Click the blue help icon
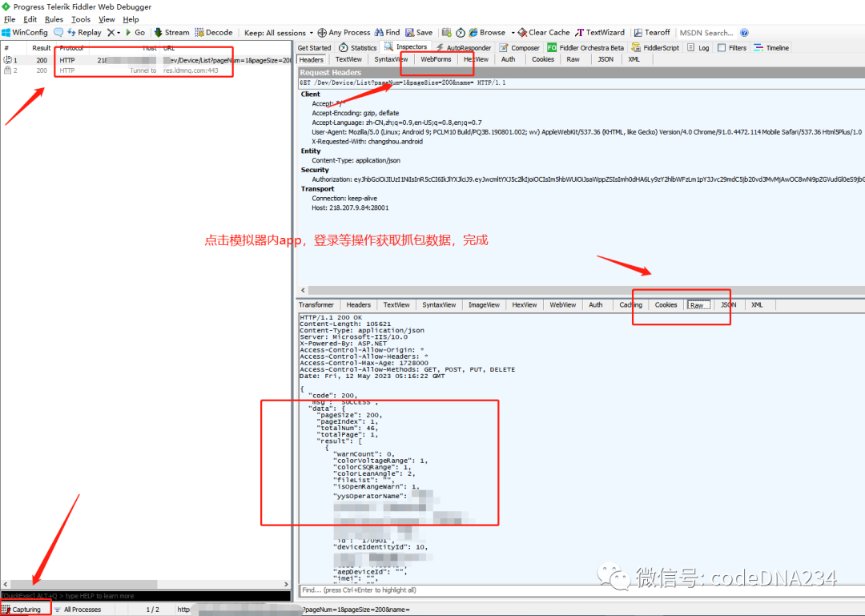865x616 pixels. (x=744, y=33)
